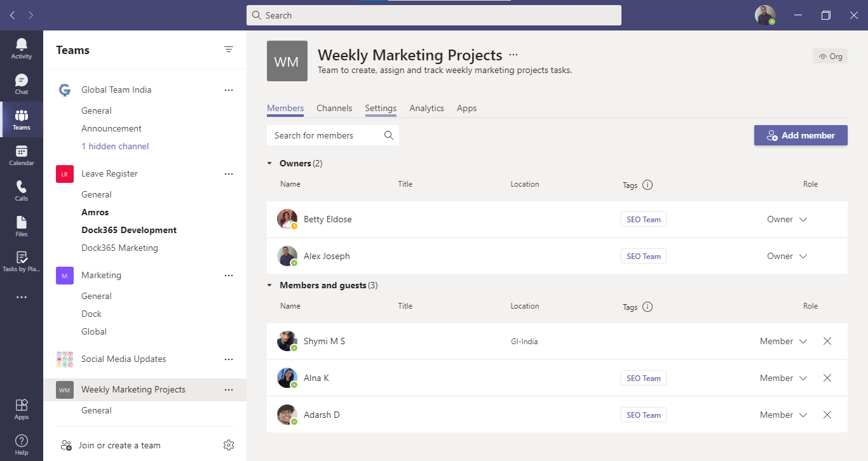Switch to the Chat section
This screenshot has width=868, height=461.
(x=21, y=83)
